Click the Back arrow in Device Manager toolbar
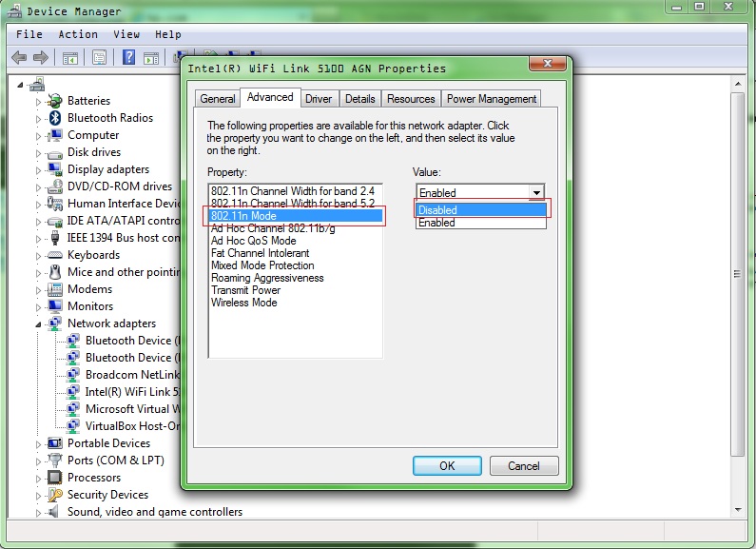Viewport: 756px width, 549px height. pos(19,58)
